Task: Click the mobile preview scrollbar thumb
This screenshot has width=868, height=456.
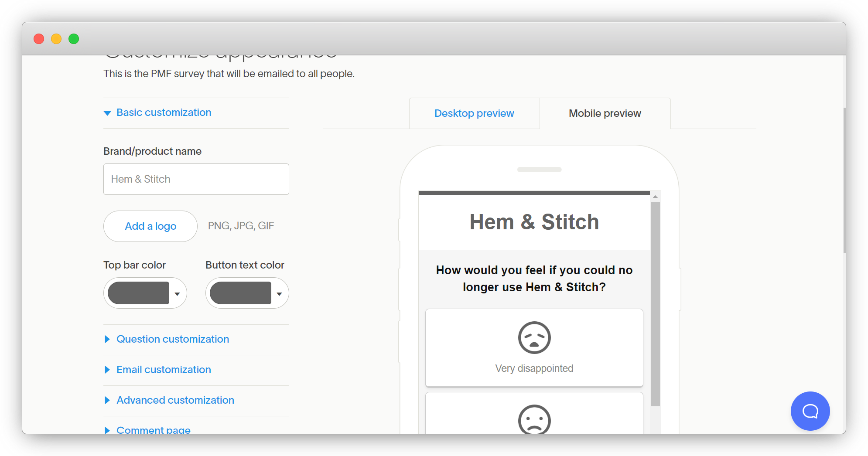Action: [655, 304]
